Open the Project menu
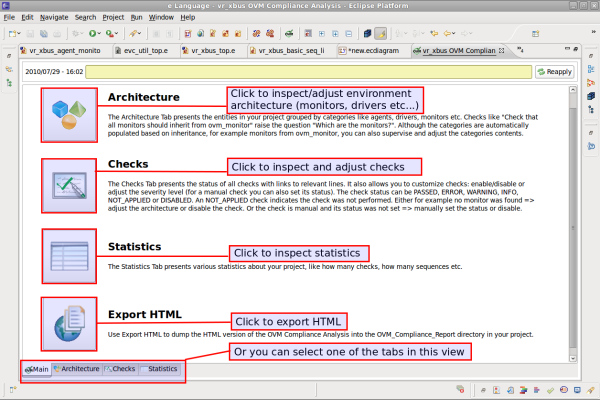The width and height of the screenshot is (600, 400). [x=113, y=17]
